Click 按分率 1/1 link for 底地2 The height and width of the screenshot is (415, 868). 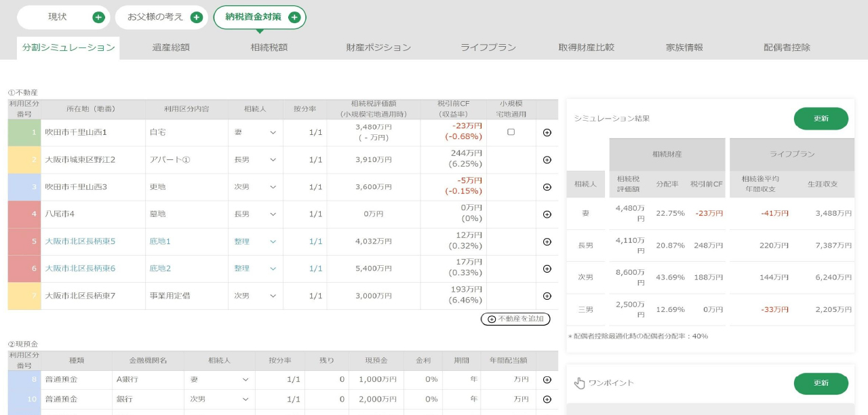[x=315, y=269]
